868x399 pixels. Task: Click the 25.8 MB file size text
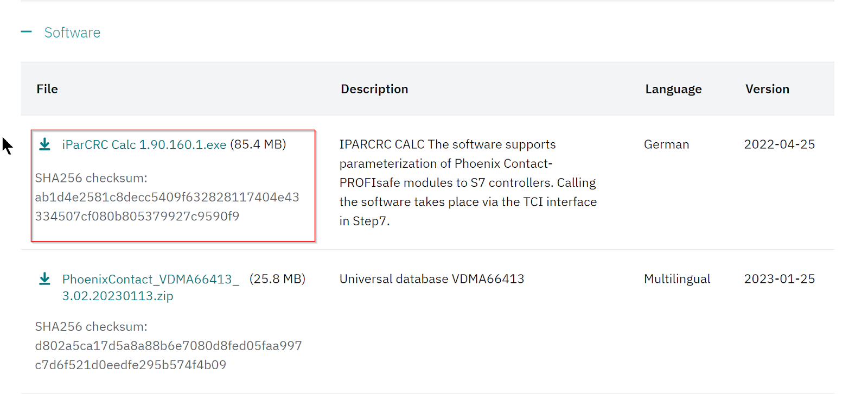pyautogui.click(x=277, y=279)
